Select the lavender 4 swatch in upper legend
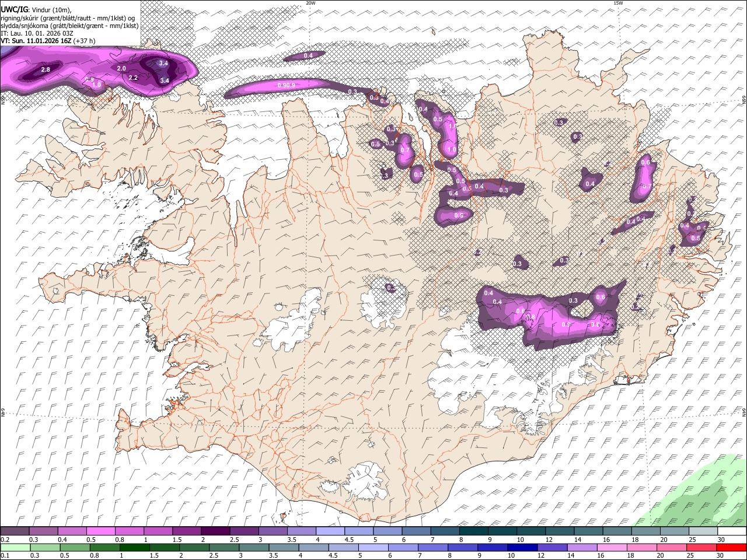 point(330,531)
